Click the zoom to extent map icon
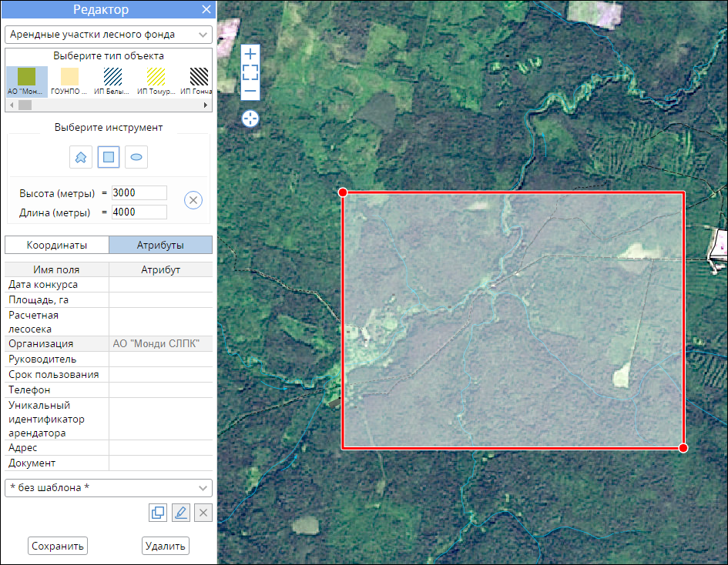This screenshot has height=565, width=728. pos(250,72)
